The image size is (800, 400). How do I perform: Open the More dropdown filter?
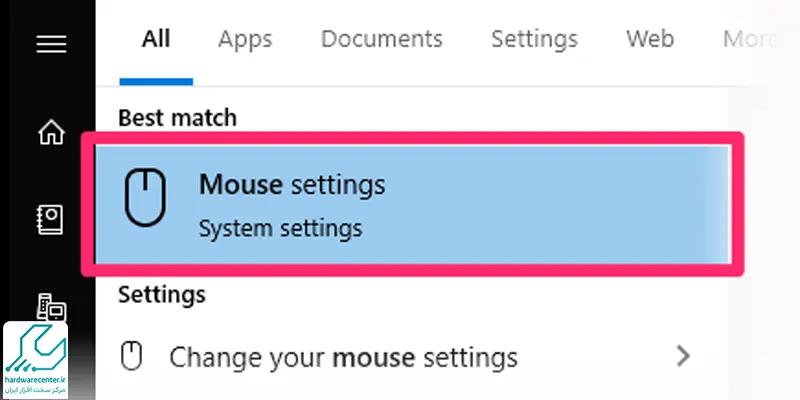click(749, 39)
